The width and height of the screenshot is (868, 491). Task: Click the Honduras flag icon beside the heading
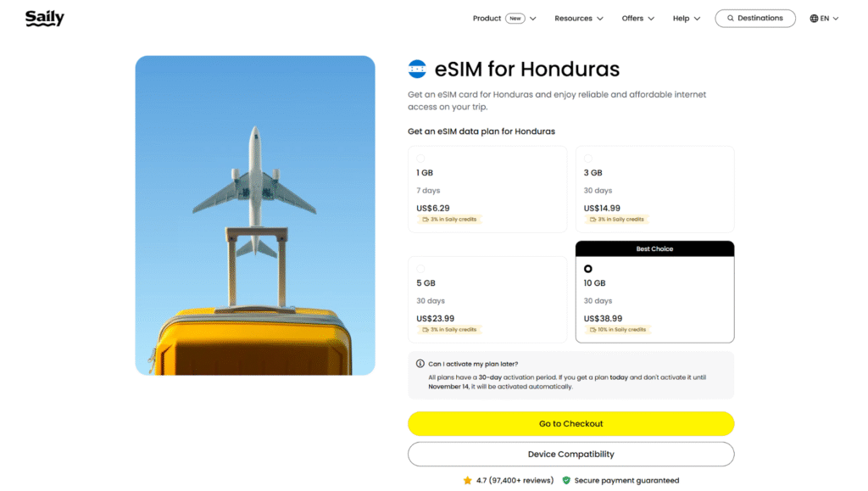[417, 69]
